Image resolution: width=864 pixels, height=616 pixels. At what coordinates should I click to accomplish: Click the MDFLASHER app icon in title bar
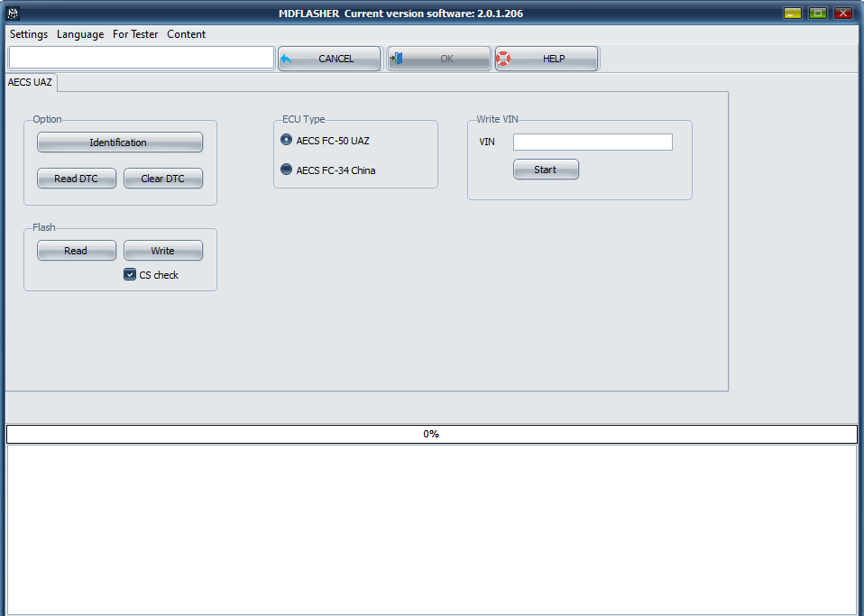tap(13, 14)
